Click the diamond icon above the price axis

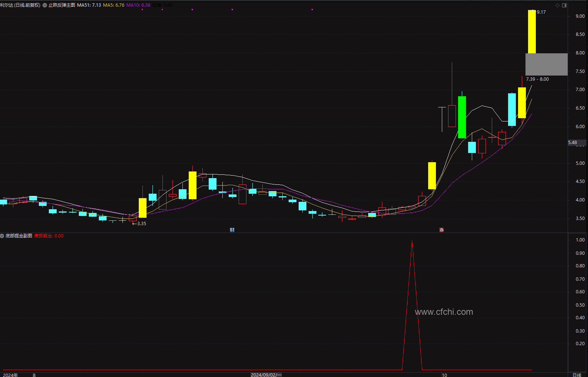(x=557, y=5)
